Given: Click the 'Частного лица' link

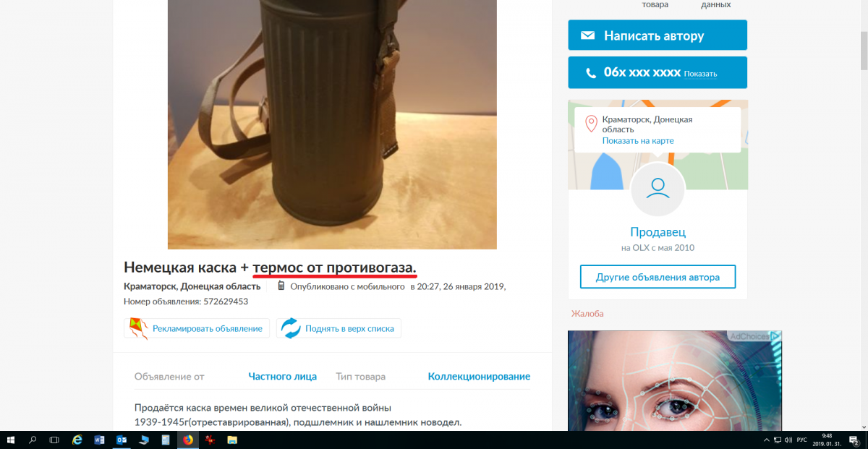Looking at the screenshot, I should click(x=283, y=376).
